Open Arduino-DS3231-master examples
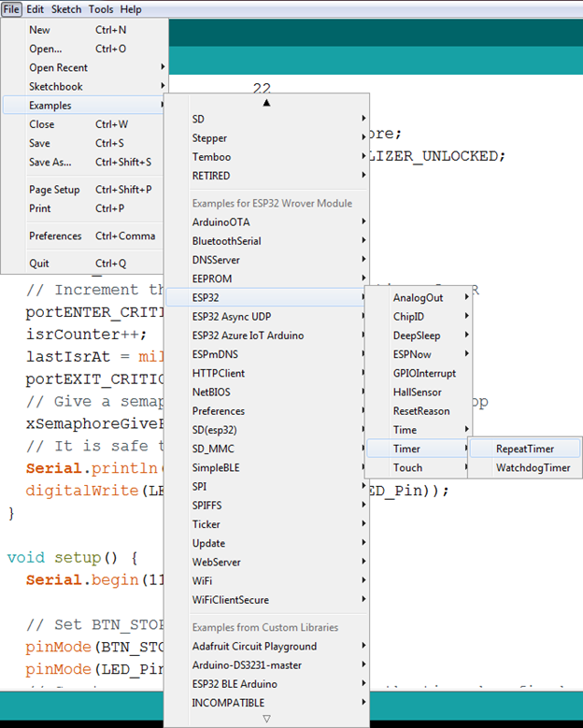 [266, 665]
